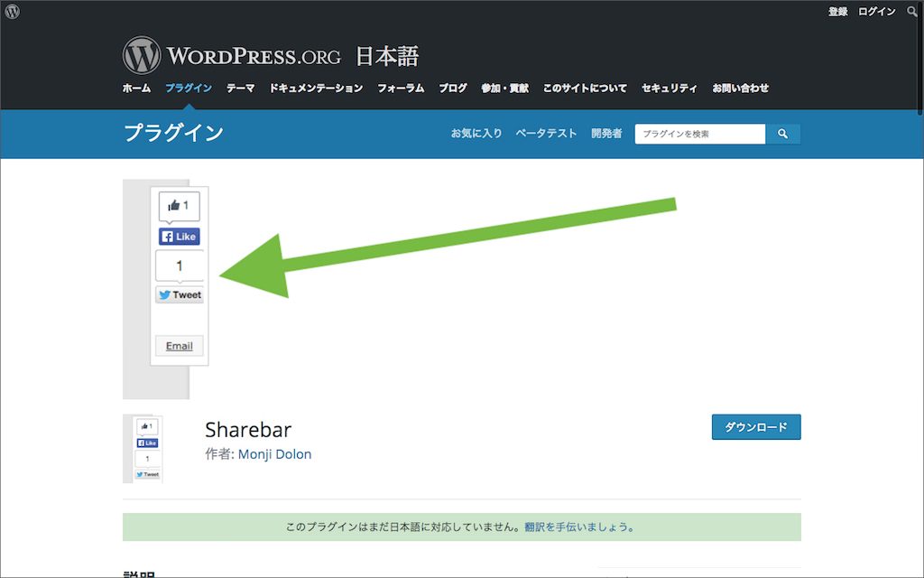Open the admin bar search magnifier icon
The width and height of the screenshot is (924, 578).
[x=911, y=11]
